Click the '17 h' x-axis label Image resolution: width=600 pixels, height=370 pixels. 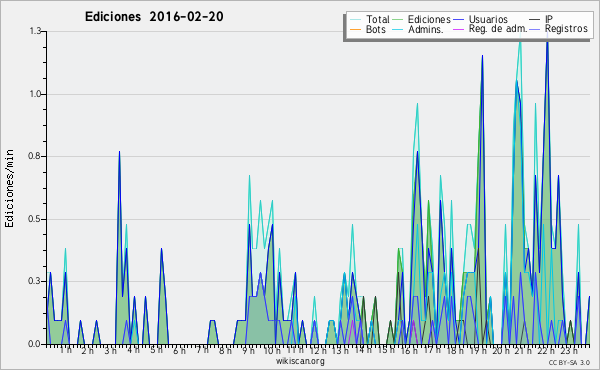[x=432, y=350]
